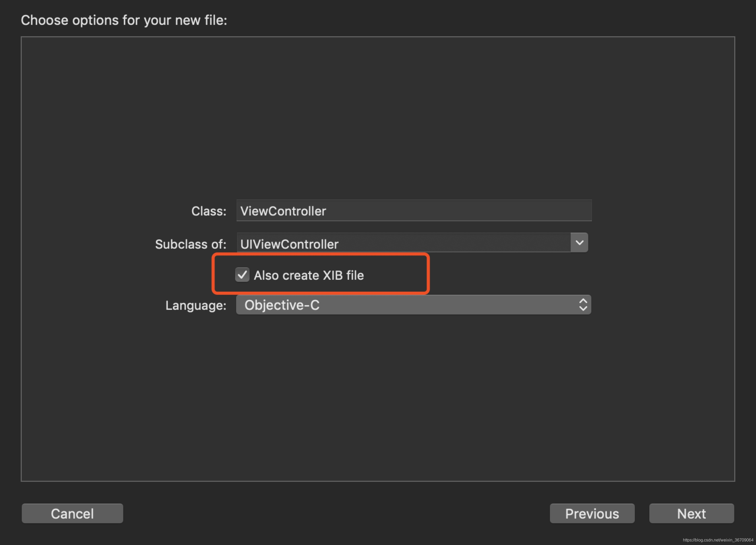Click the Class: label text
Viewport: 756px width, 545px height.
click(x=209, y=211)
